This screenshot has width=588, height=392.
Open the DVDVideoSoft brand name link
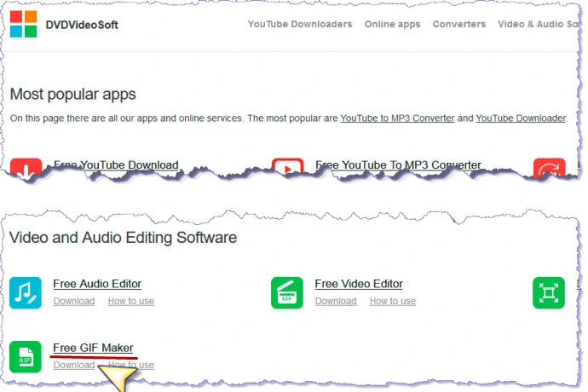[x=82, y=25]
